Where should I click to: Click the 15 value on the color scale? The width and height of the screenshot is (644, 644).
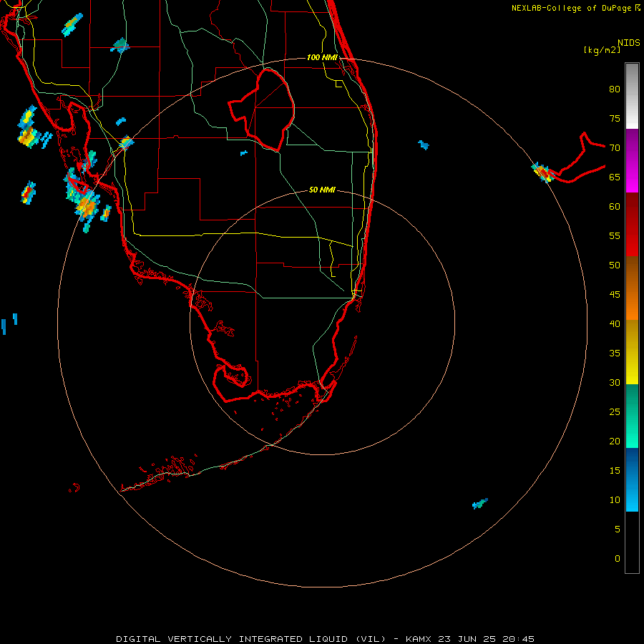615,470
